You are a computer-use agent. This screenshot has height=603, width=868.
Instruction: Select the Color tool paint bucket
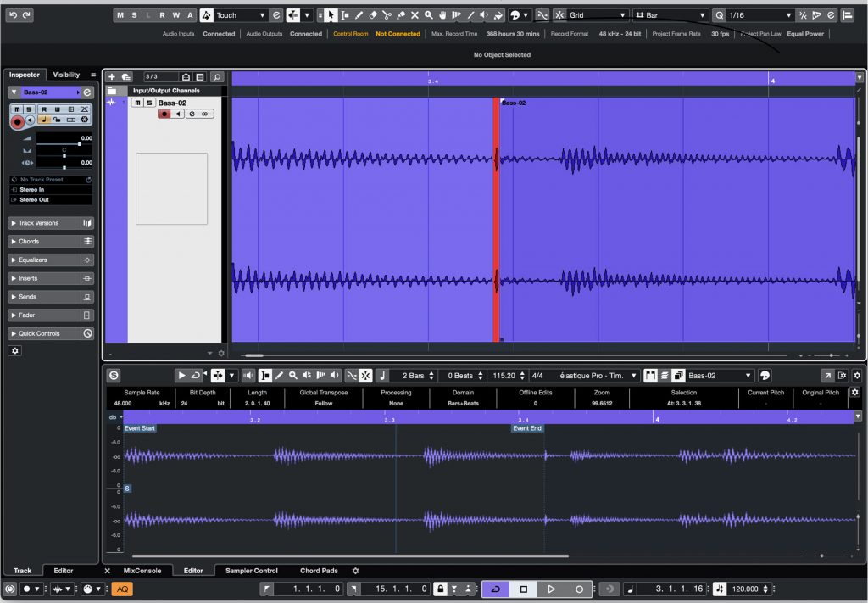point(498,15)
